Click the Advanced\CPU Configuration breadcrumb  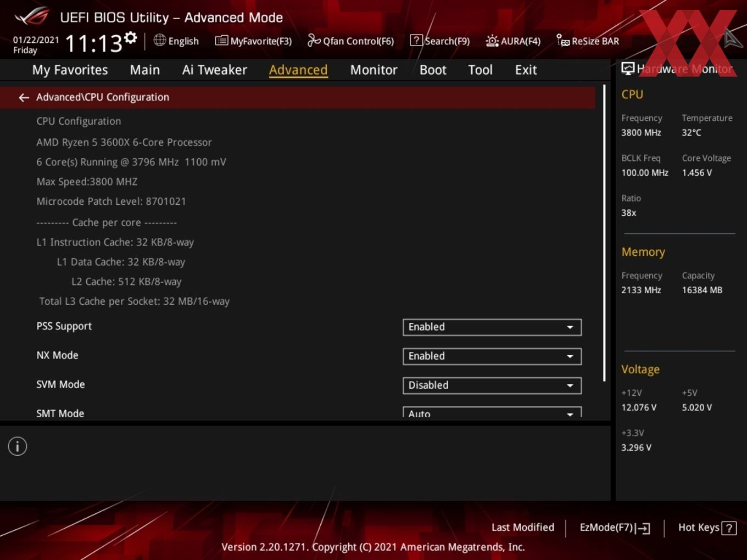pyautogui.click(x=103, y=97)
